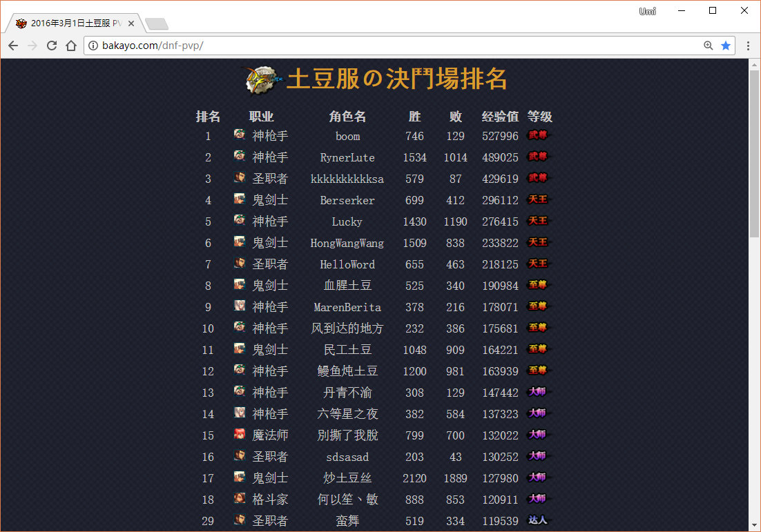Viewport: 761px width, 532px height.
Task: Click the class avatar icon for boom
Action: pyautogui.click(x=240, y=135)
